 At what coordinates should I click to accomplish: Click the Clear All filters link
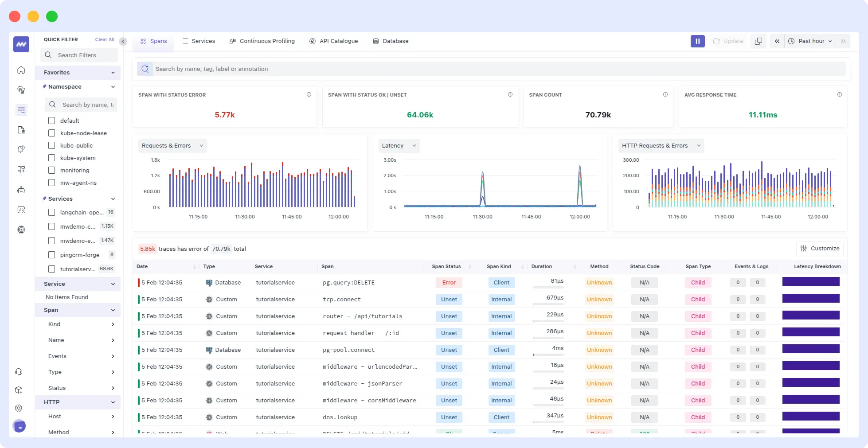click(104, 39)
